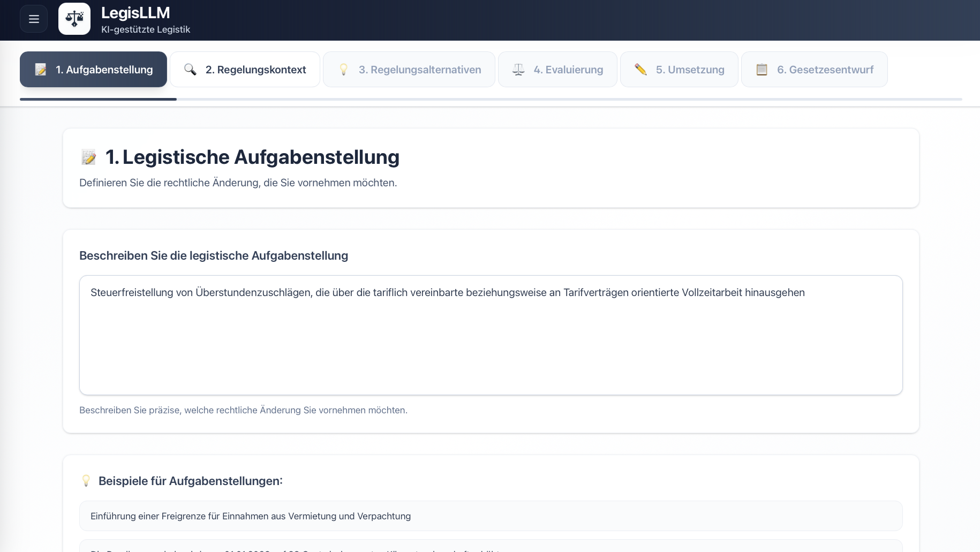
Task: Click the magnifier icon on Regelungskontext tab
Action: pos(190,70)
